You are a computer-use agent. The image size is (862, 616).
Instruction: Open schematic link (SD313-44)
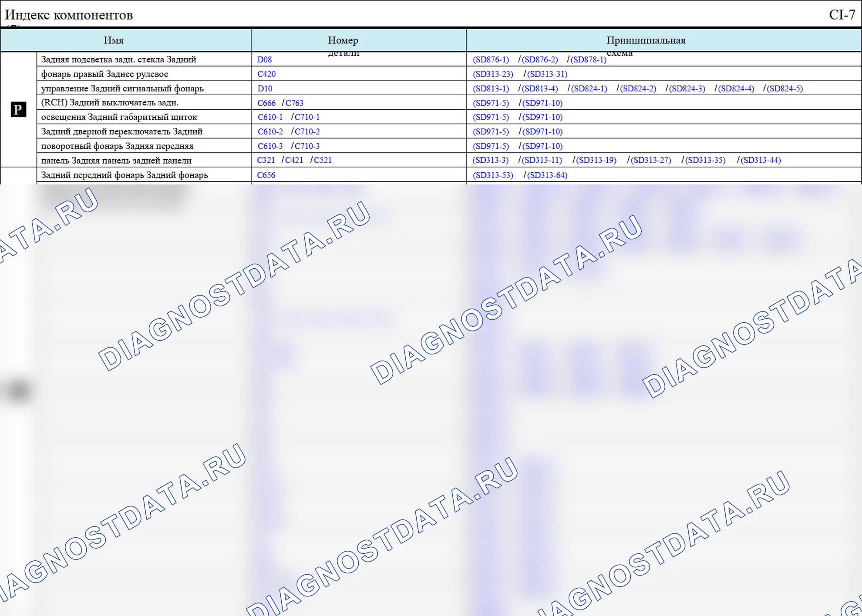pyautogui.click(x=761, y=160)
